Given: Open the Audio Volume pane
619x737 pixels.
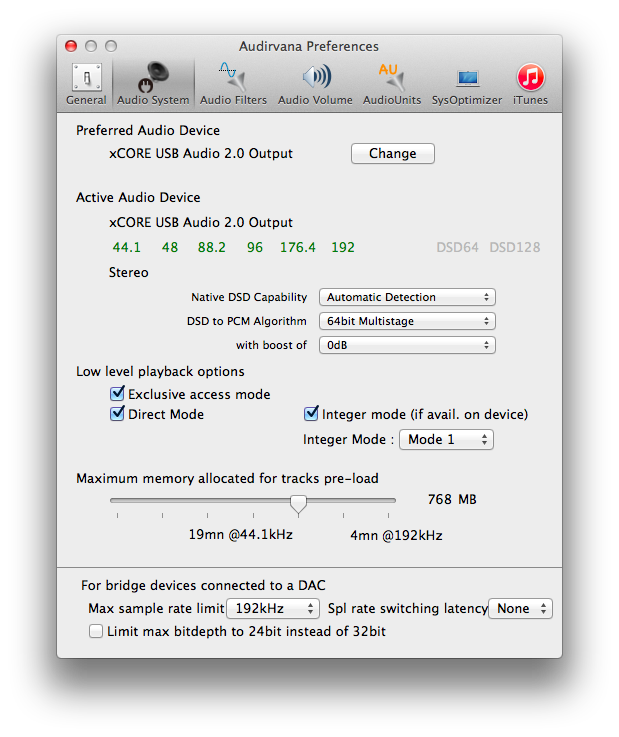Looking at the screenshot, I should click(315, 84).
